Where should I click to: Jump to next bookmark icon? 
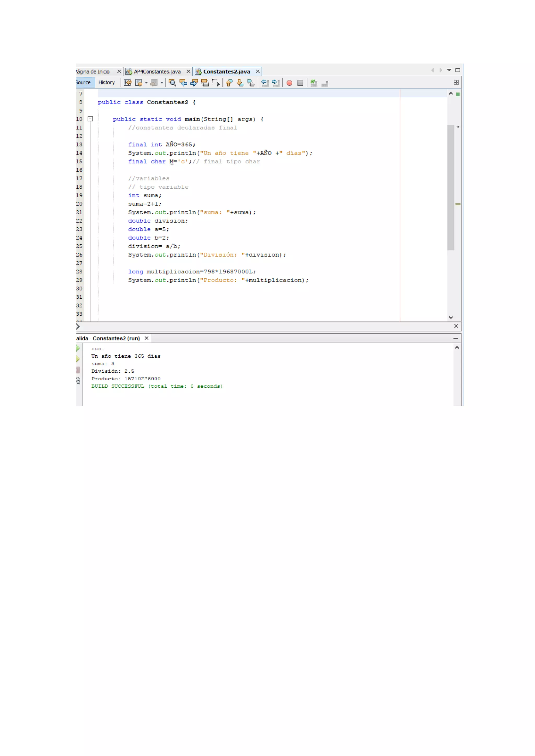click(x=240, y=83)
